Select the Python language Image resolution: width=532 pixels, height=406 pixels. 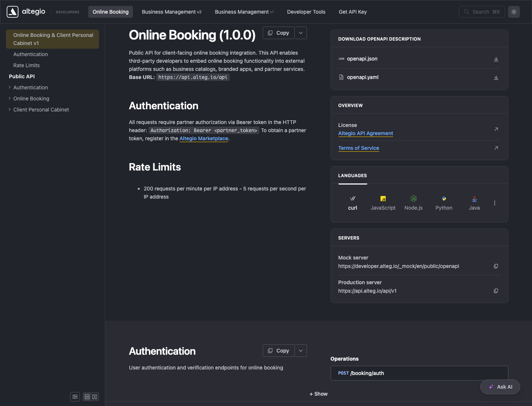444,203
